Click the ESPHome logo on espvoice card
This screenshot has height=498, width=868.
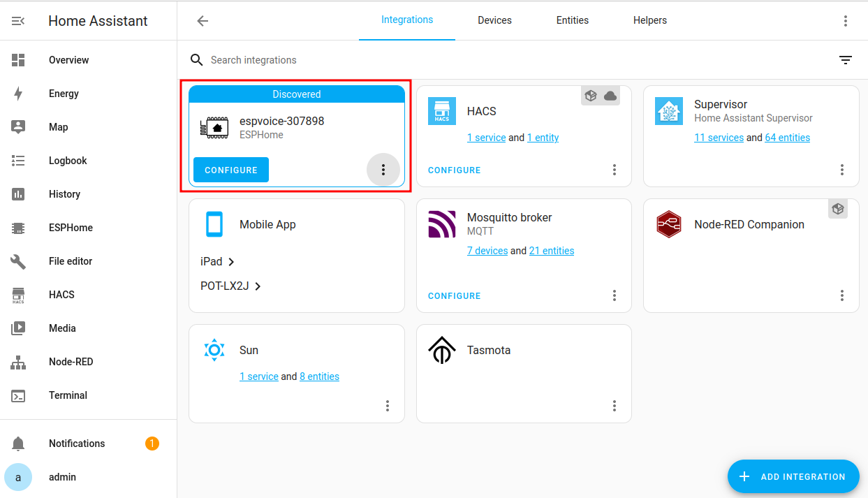tap(214, 128)
